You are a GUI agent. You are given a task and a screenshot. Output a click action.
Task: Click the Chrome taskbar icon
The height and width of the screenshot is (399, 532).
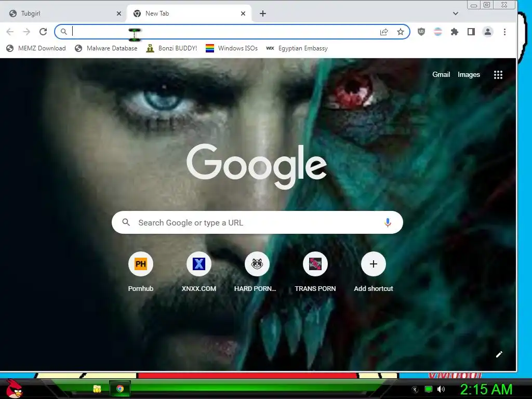120,389
